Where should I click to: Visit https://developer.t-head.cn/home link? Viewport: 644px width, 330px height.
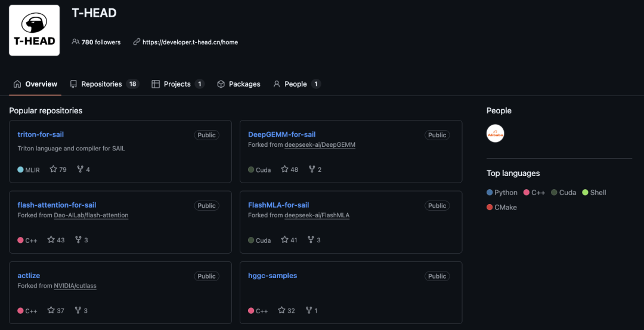pyautogui.click(x=190, y=42)
